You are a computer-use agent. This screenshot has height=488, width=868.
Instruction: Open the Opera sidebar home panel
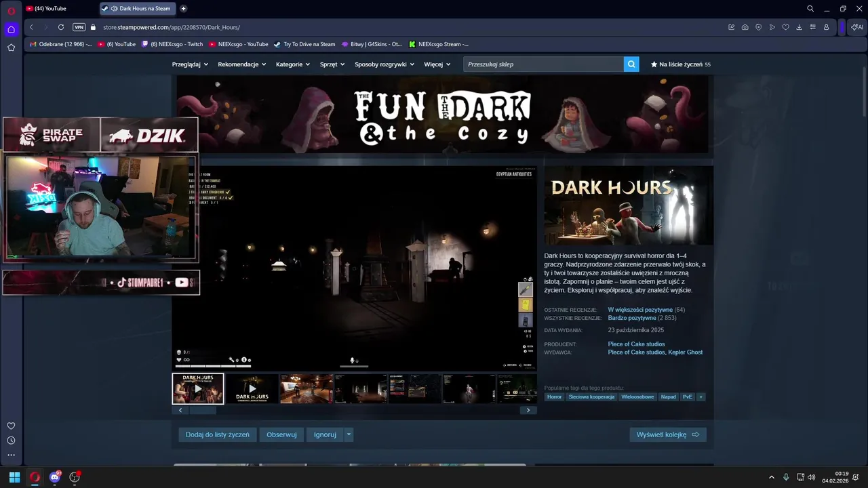(11, 29)
